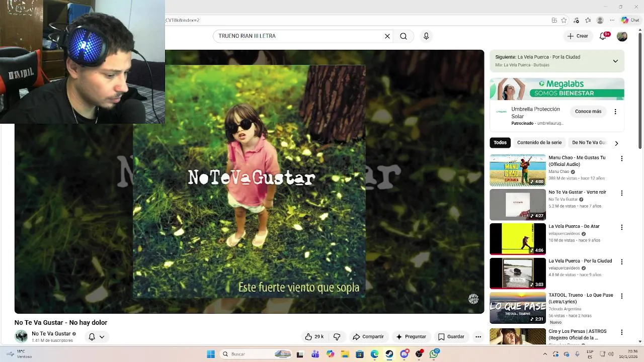
Task: Click the taskbar Buscar search box
Action: tap(256, 354)
